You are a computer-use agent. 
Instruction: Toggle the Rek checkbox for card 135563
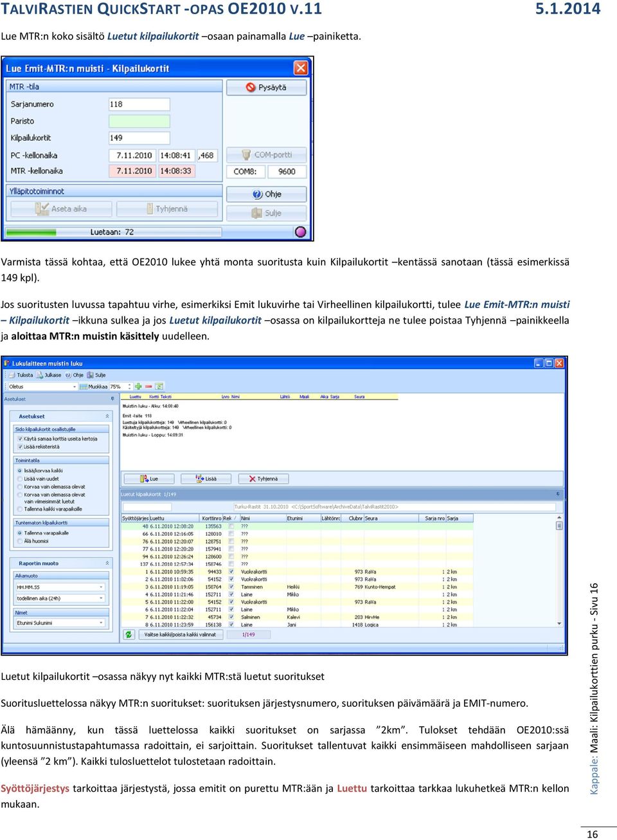coord(231,526)
